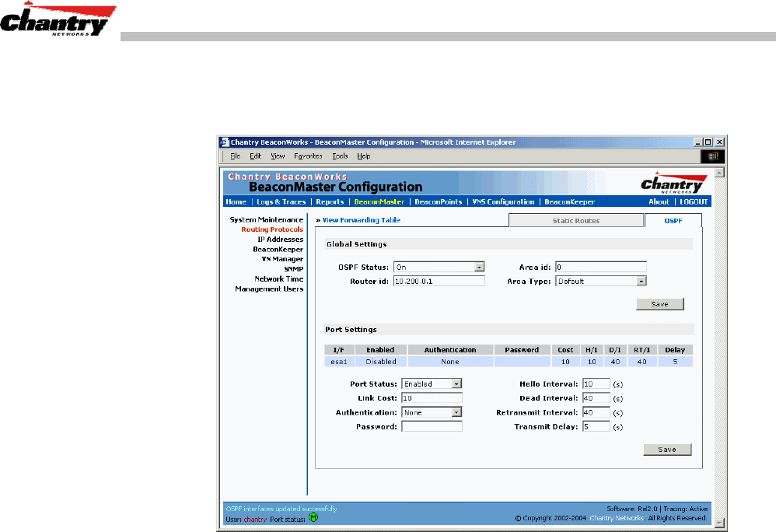Select the esa1 interface row
776x532 pixels.
pyautogui.click(x=509, y=362)
